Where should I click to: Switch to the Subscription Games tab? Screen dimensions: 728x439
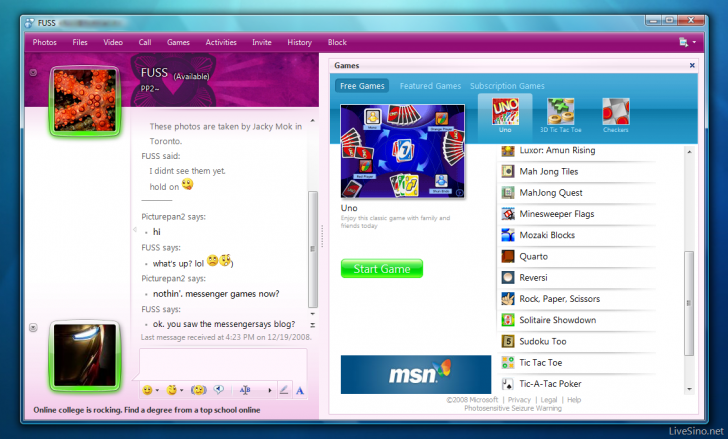(507, 86)
